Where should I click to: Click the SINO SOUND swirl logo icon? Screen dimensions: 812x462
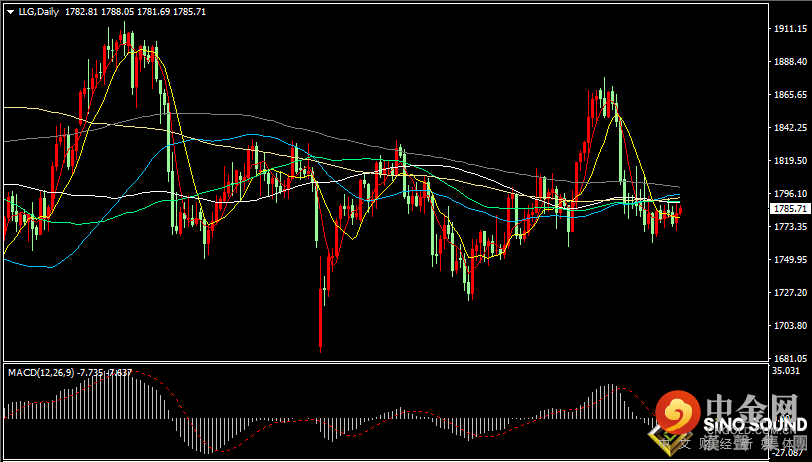[x=678, y=414]
